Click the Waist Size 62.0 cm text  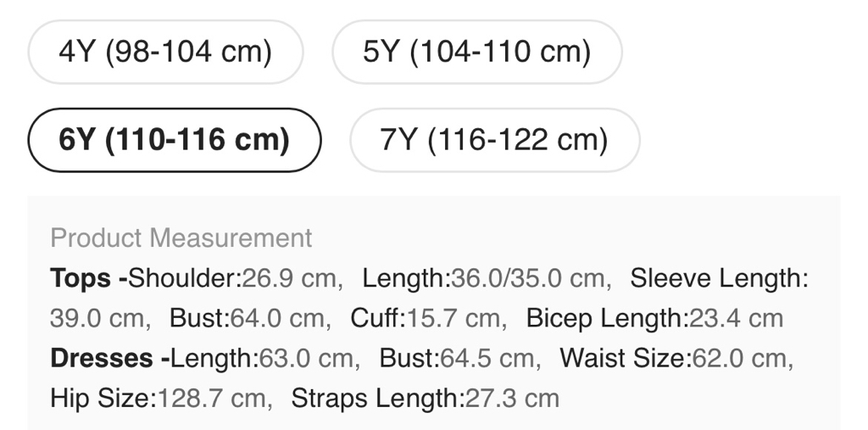(674, 359)
